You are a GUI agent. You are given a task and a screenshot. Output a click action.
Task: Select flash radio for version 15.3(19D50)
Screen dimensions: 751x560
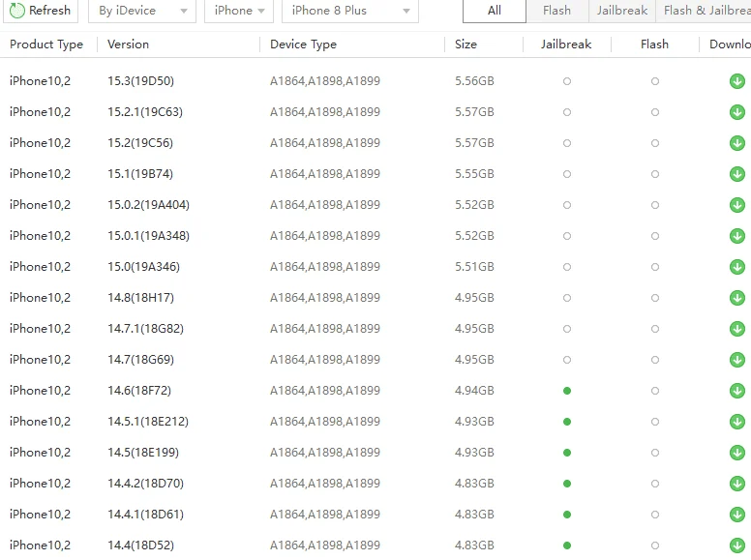click(x=655, y=81)
